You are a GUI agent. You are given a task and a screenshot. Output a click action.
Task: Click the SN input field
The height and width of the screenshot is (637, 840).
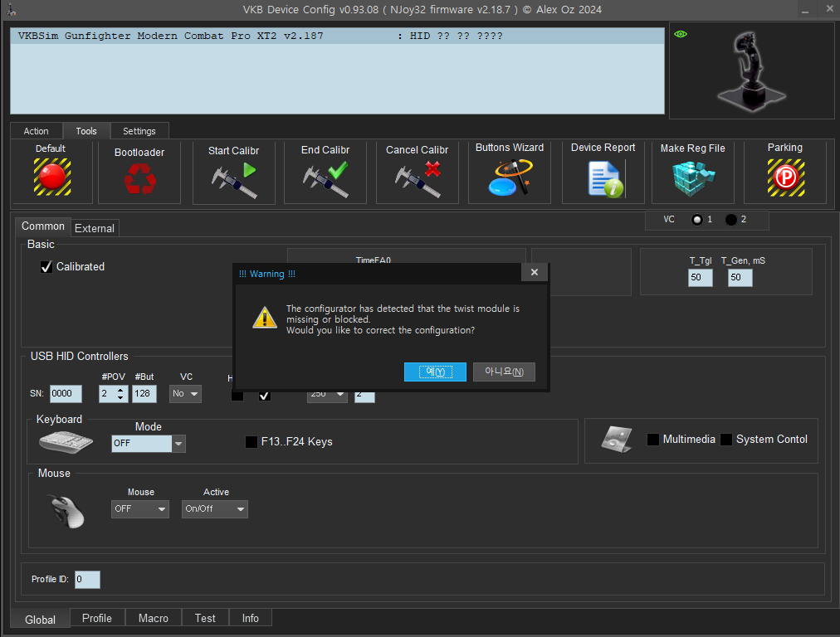(66, 394)
